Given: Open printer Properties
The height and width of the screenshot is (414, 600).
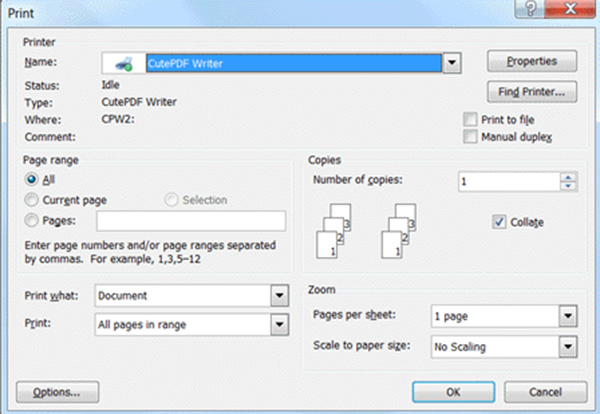Looking at the screenshot, I should pos(532,61).
